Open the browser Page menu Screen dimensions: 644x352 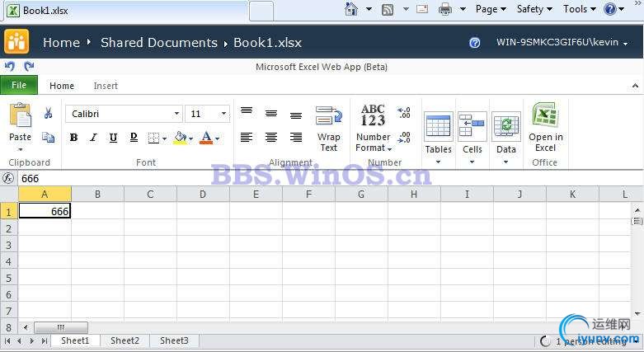point(491,9)
